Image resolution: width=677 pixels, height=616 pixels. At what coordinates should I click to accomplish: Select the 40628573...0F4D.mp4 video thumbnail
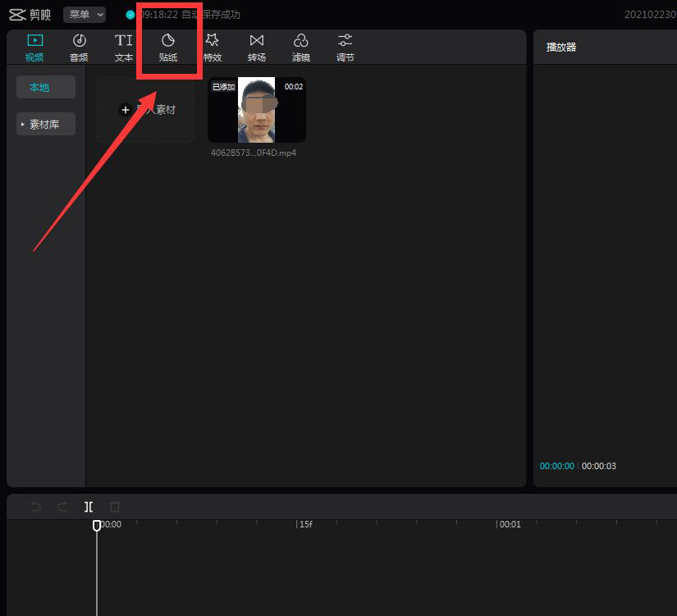coord(257,110)
